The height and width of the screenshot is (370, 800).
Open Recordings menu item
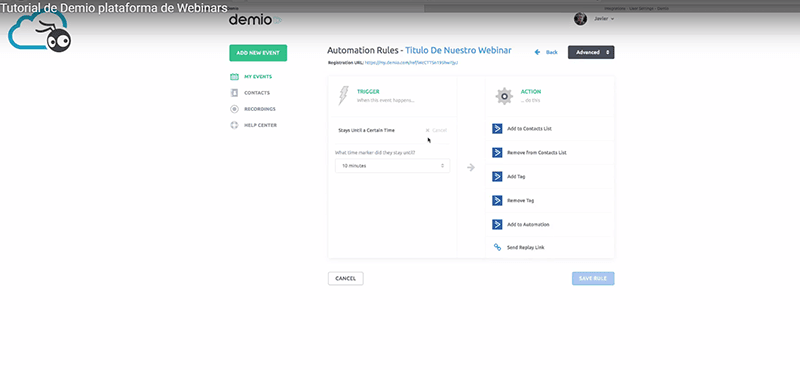coord(260,109)
